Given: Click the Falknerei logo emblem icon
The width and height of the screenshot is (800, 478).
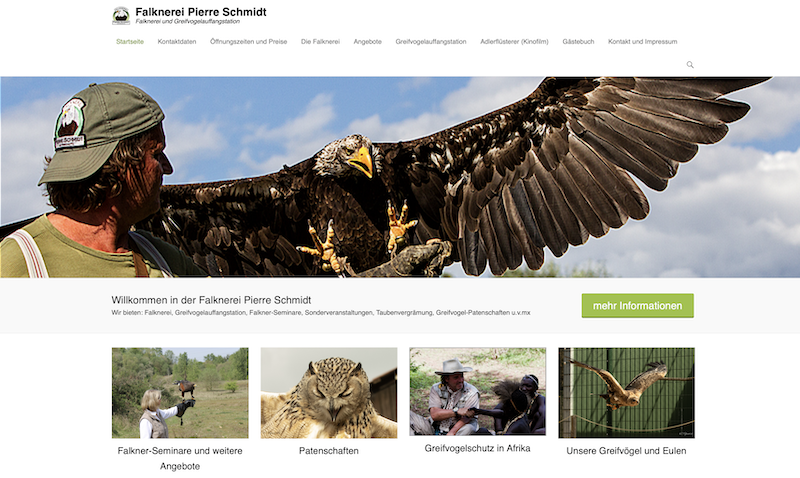Looking at the screenshot, I should click(x=121, y=16).
